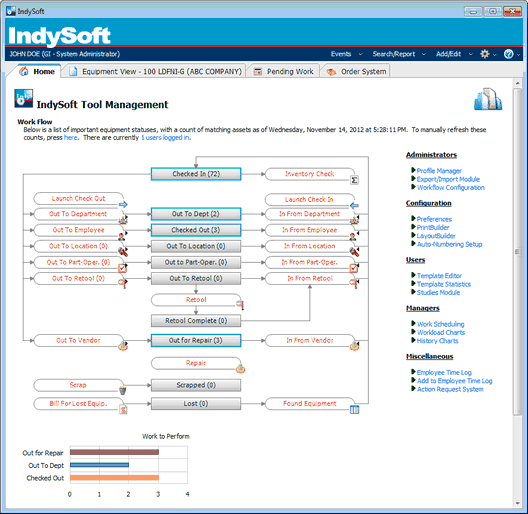The image size is (528, 514).
Task: Click the settings gear icon in header
Action: pos(485,54)
